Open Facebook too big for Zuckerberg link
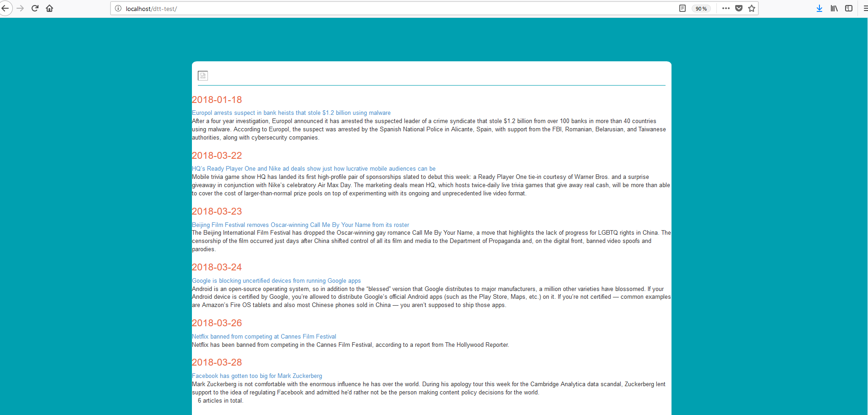The image size is (868, 415). (257, 376)
